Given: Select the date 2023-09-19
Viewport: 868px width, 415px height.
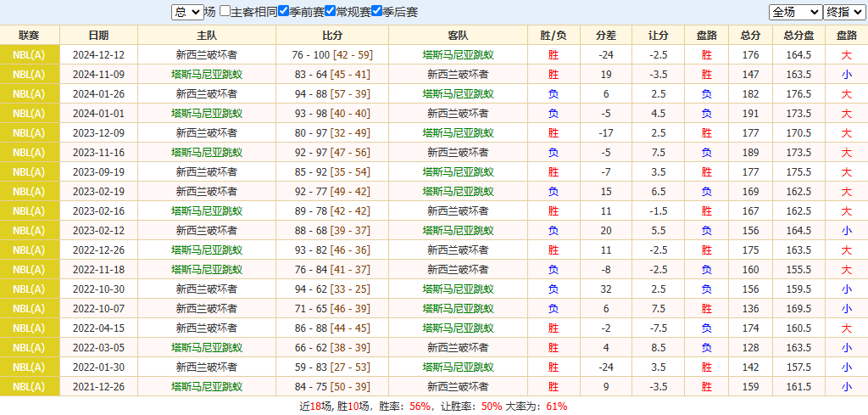Looking at the screenshot, I should tap(98, 172).
